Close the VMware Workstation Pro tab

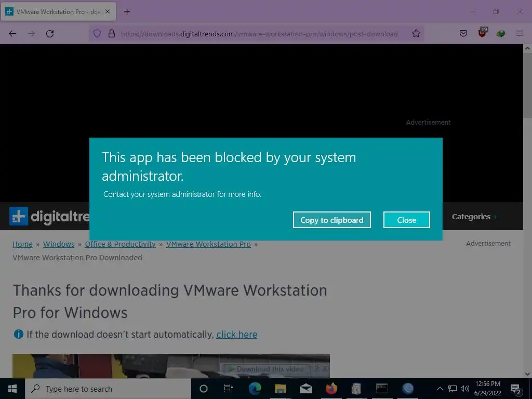[108, 11]
